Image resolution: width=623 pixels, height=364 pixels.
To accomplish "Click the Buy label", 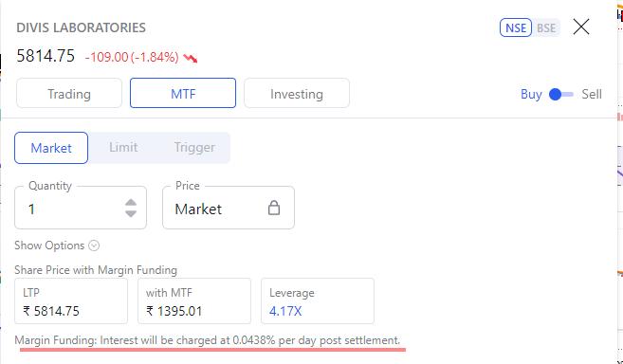I will coord(531,94).
